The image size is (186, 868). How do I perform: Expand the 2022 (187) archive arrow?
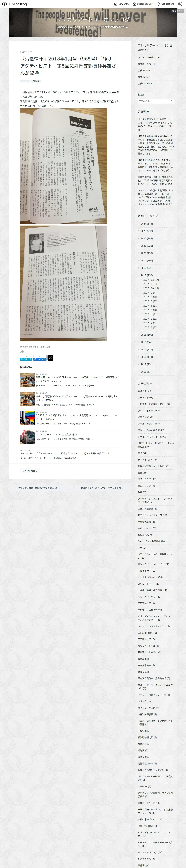139,238
